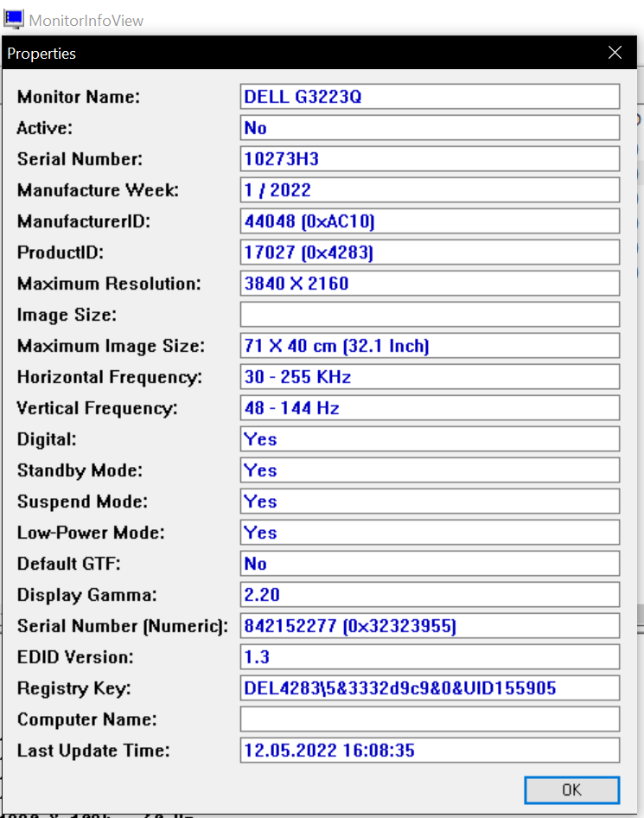Click the ProductID field 17027 (0x4283)
Image resolution: width=644 pixels, height=818 pixels.
coord(430,252)
